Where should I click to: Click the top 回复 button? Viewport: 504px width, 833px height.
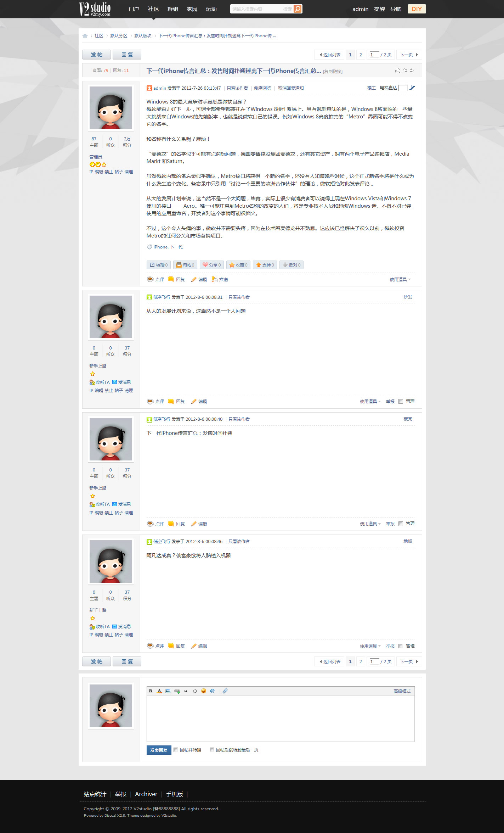point(127,55)
